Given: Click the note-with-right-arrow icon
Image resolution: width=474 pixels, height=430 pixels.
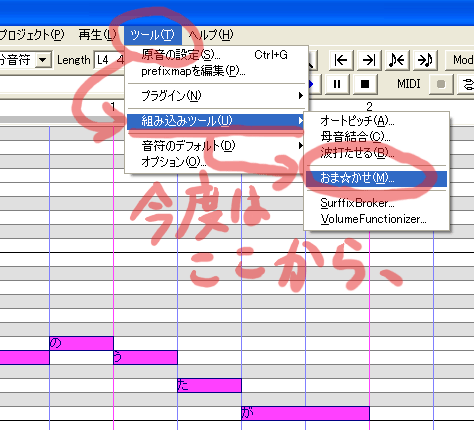Looking at the screenshot, I should (x=425, y=60).
